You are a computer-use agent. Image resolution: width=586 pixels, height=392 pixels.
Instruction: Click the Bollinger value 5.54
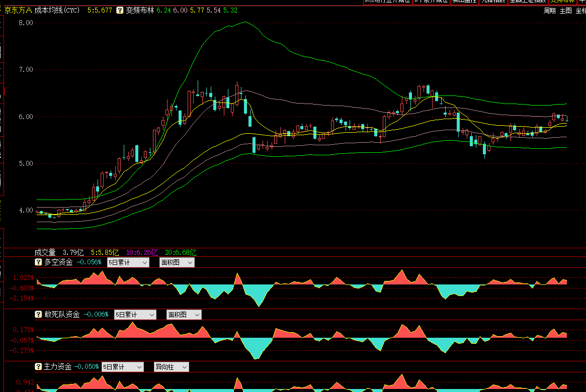point(214,11)
